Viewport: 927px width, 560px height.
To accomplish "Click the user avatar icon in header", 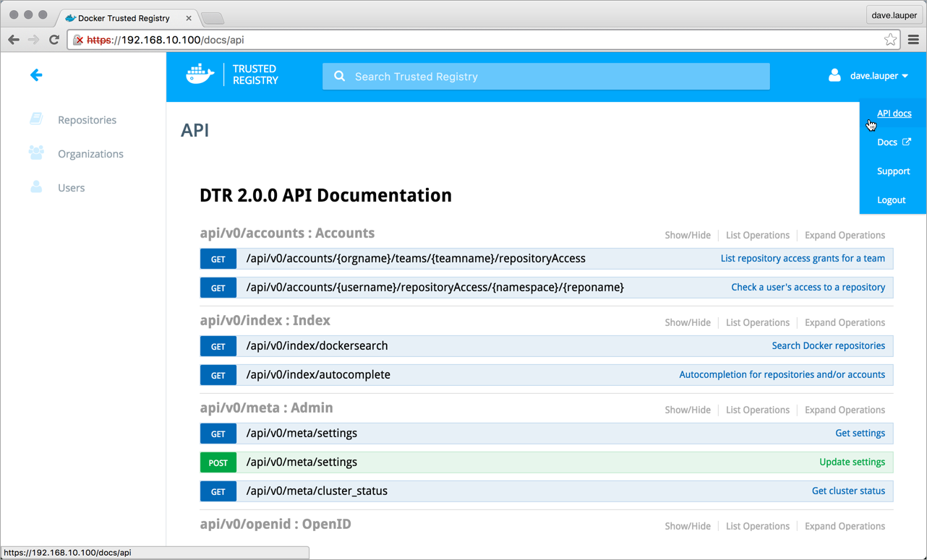I will tap(834, 75).
